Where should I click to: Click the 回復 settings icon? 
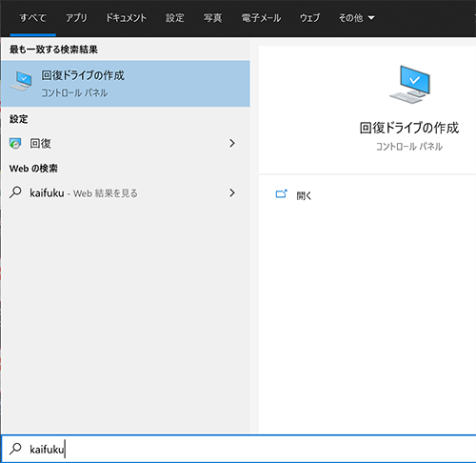point(15,144)
